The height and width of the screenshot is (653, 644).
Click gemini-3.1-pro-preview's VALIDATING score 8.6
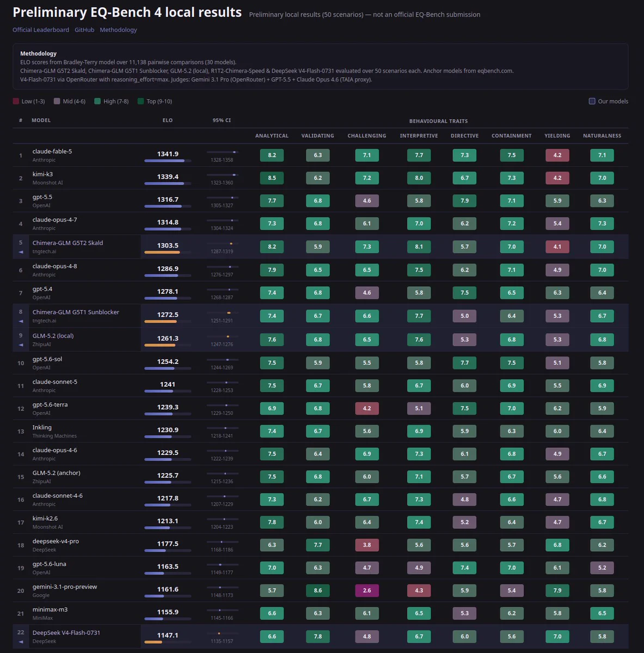click(318, 590)
